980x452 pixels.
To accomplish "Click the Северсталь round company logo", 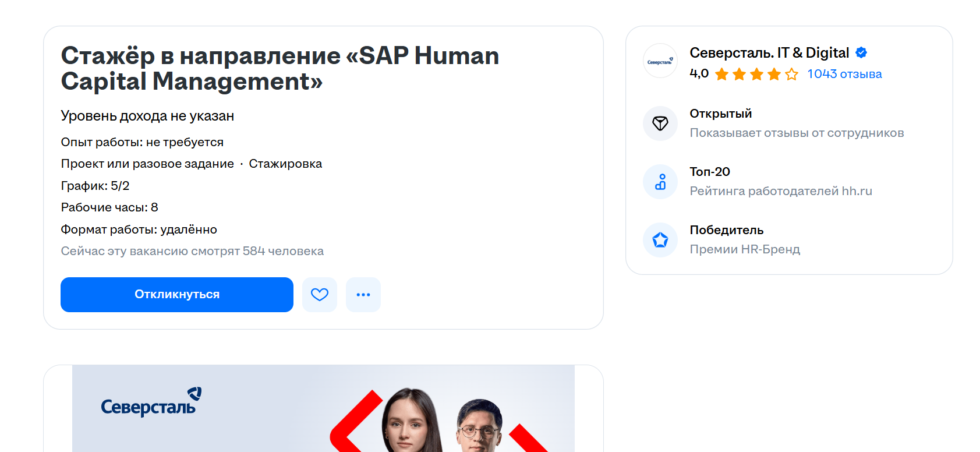I will coord(660,61).
